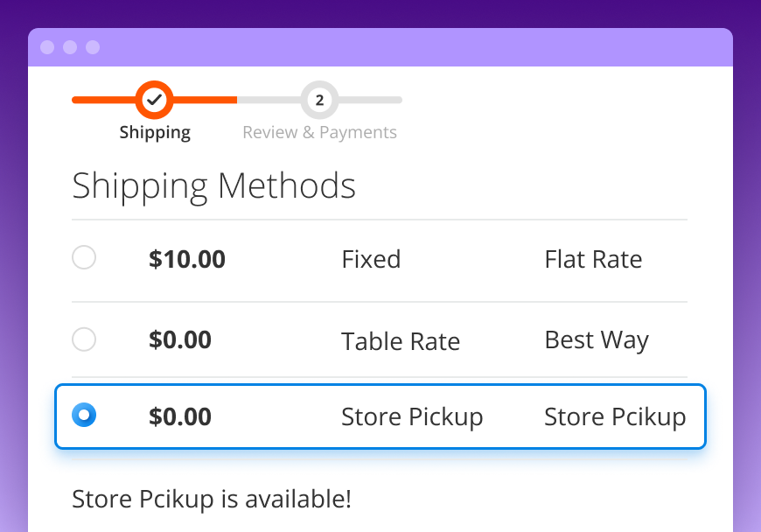The width and height of the screenshot is (761, 532).
Task: Click the $10.00 price label
Action: tap(187, 259)
